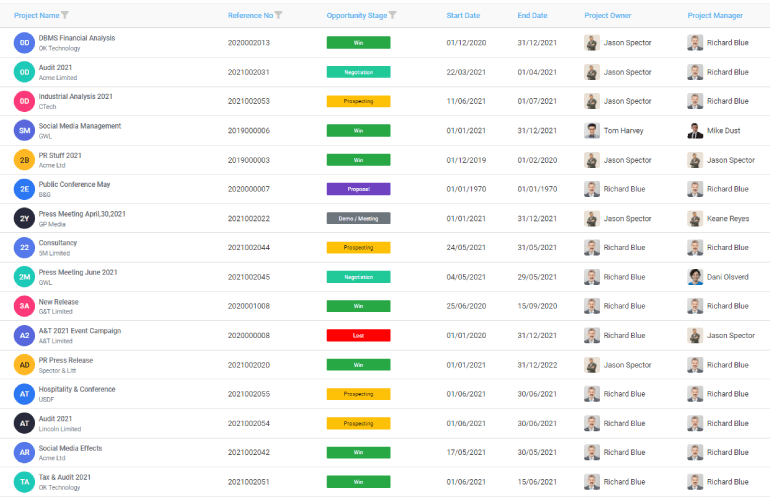
Task: Click avatar badge for DBMS Financial Analysis
Action: click(x=24, y=43)
